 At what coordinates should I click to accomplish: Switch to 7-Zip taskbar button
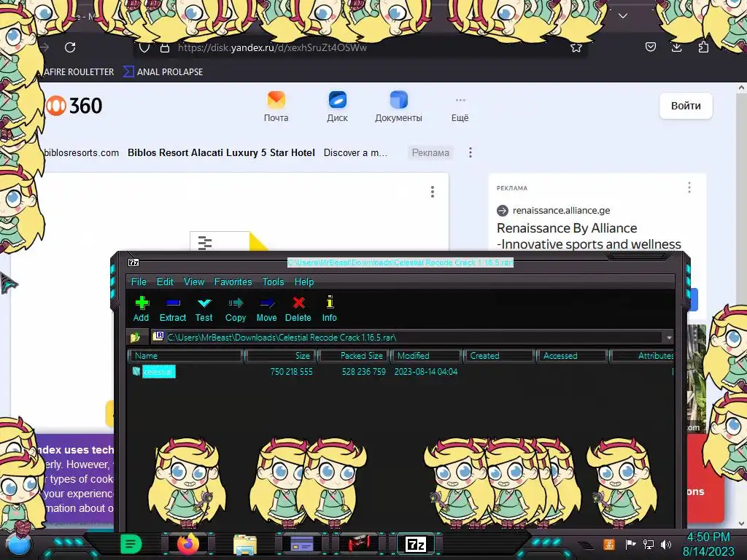(415, 544)
